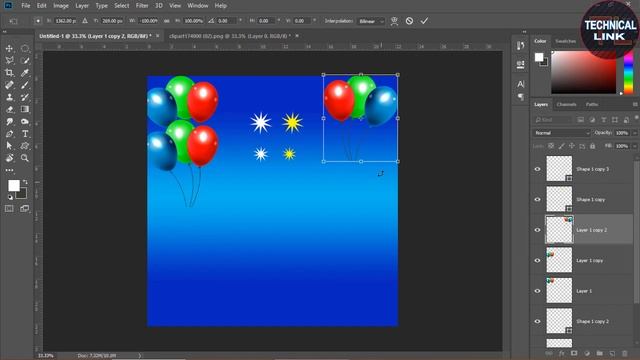
Task: Select the Path Selection tool
Action: point(9,146)
